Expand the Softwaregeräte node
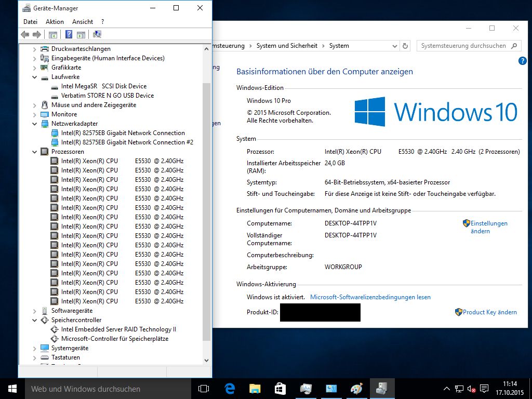The image size is (532, 399). 34,311
